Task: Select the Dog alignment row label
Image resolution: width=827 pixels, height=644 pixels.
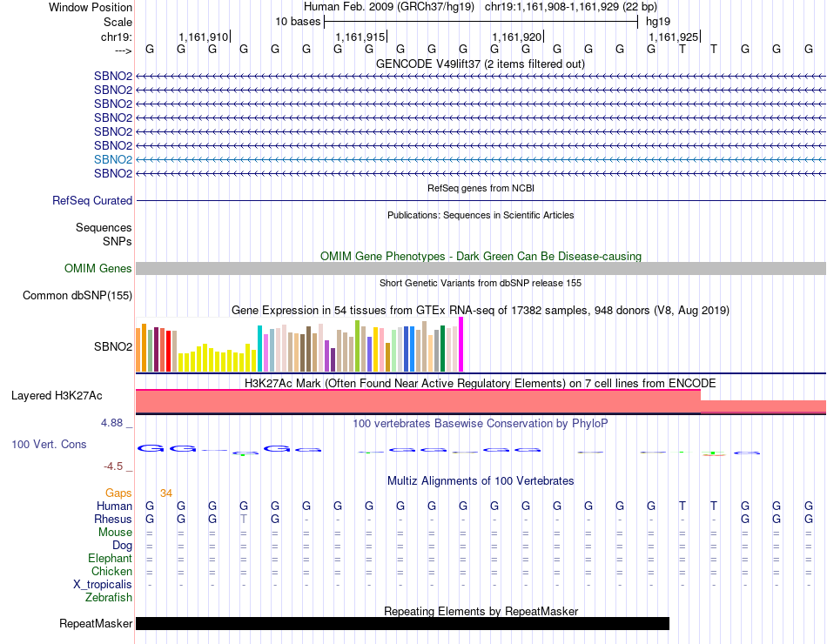Action: [x=123, y=546]
